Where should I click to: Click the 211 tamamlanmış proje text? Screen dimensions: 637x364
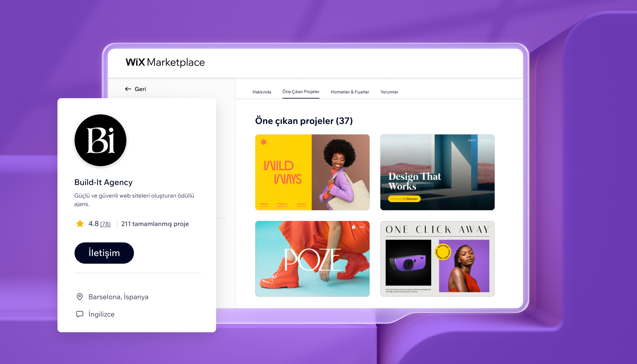click(155, 224)
